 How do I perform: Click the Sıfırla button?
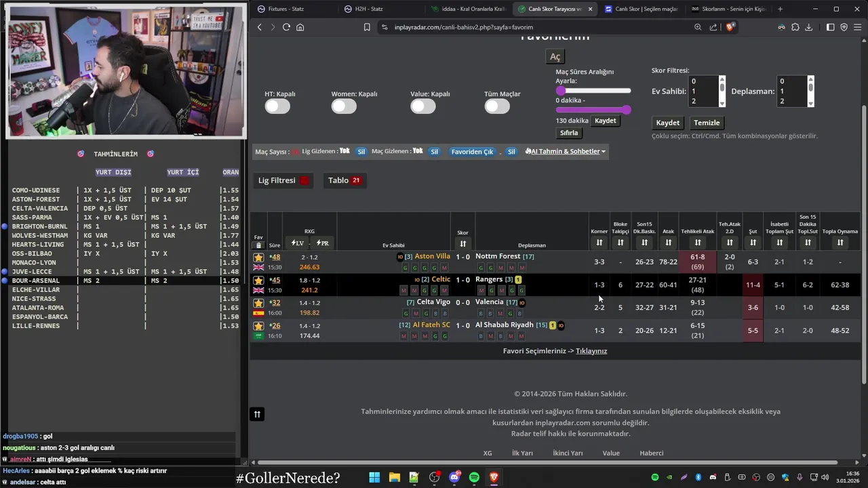tap(569, 133)
